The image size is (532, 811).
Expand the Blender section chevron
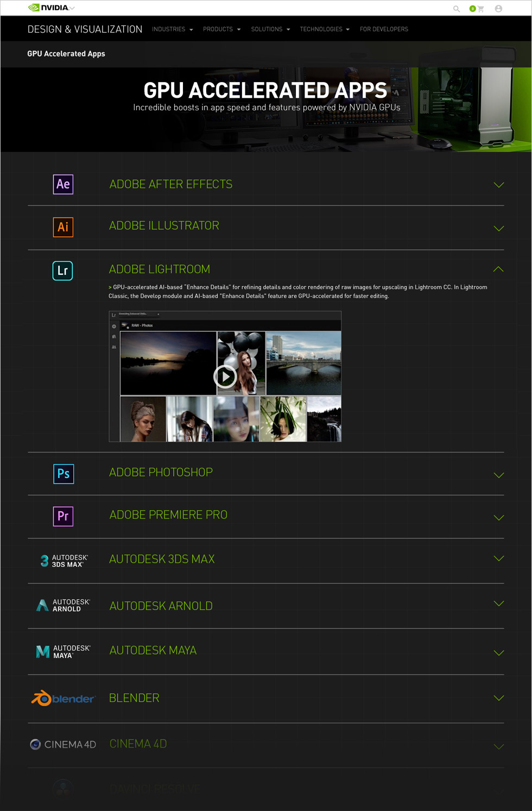click(x=498, y=698)
